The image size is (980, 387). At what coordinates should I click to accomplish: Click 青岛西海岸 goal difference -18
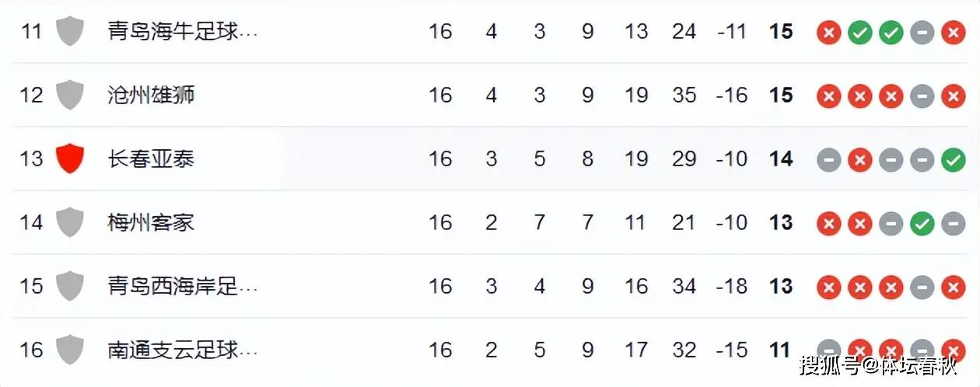(x=731, y=286)
